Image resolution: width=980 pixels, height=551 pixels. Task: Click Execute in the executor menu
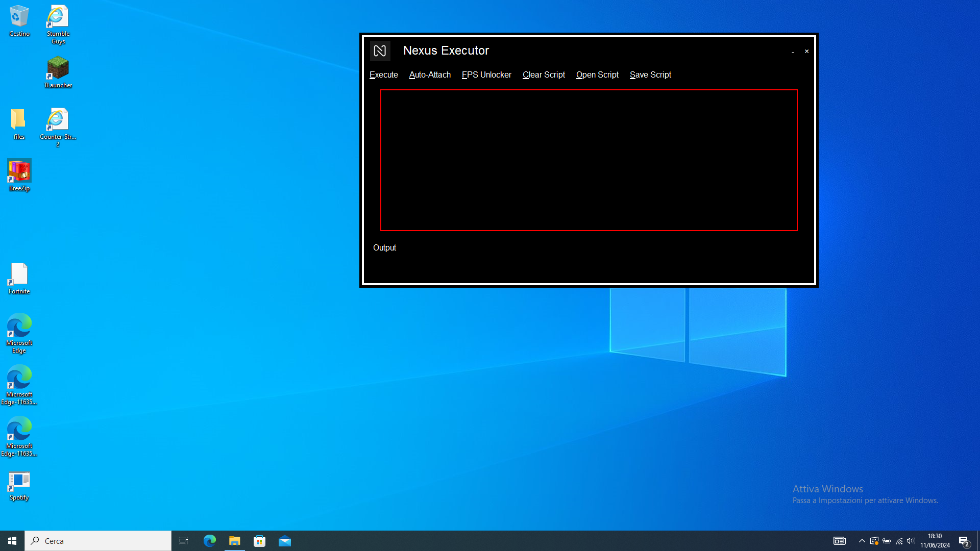click(383, 74)
